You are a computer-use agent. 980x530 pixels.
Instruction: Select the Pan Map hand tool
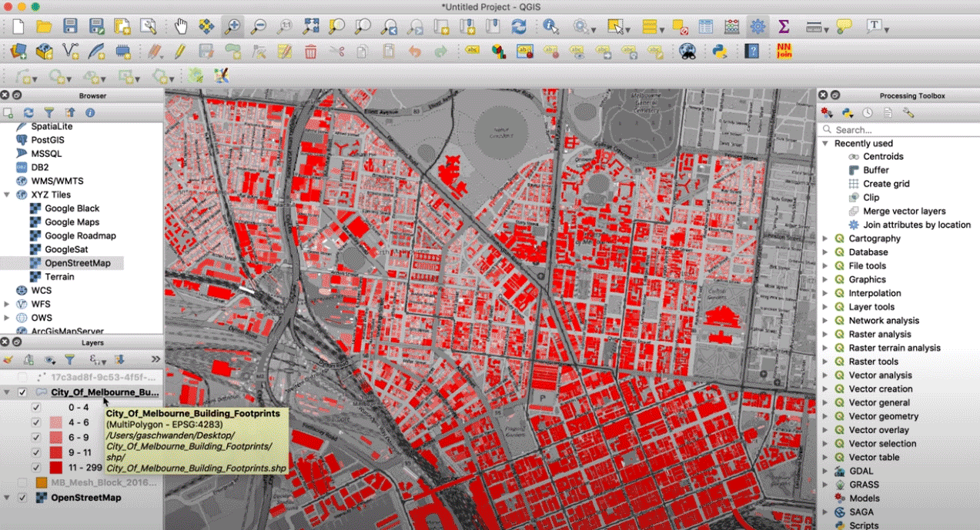pyautogui.click(x=181, y=27)
